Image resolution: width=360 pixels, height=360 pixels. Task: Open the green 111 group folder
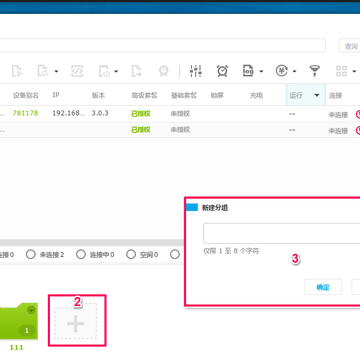(18, 321)
